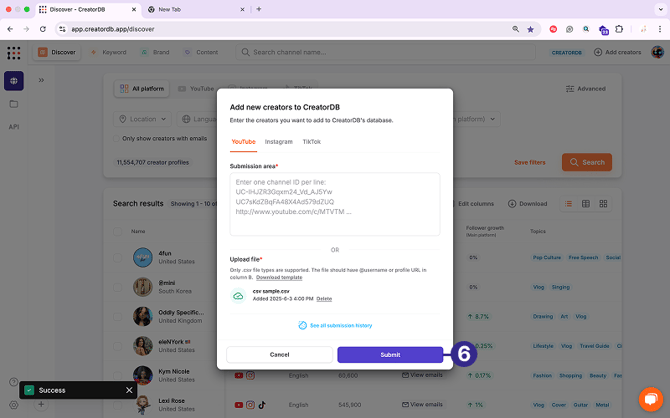Open the help question mark icon
The width and height of the screenshot is (670, 418).
[14, 382]
